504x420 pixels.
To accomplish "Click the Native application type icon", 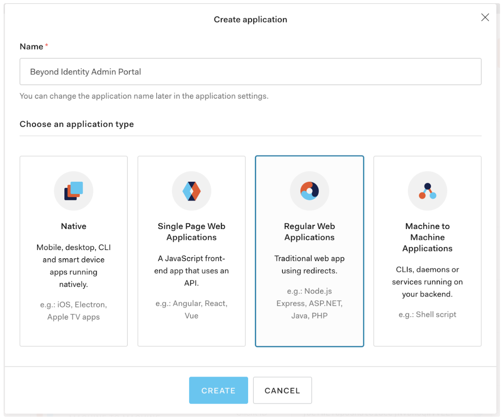I will click(x=73, y=191).
